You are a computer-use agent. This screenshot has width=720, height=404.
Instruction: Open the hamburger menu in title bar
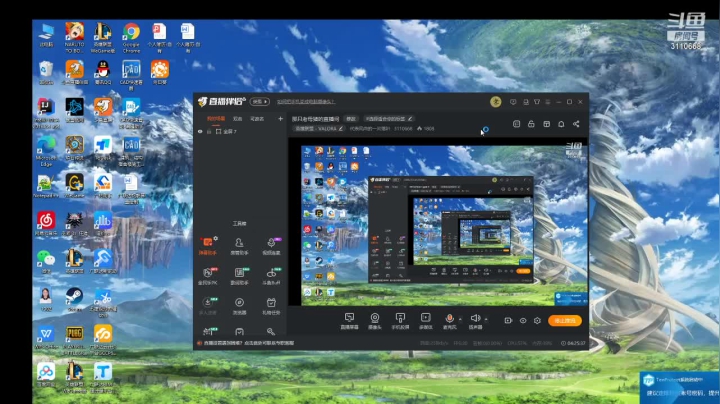548,102
